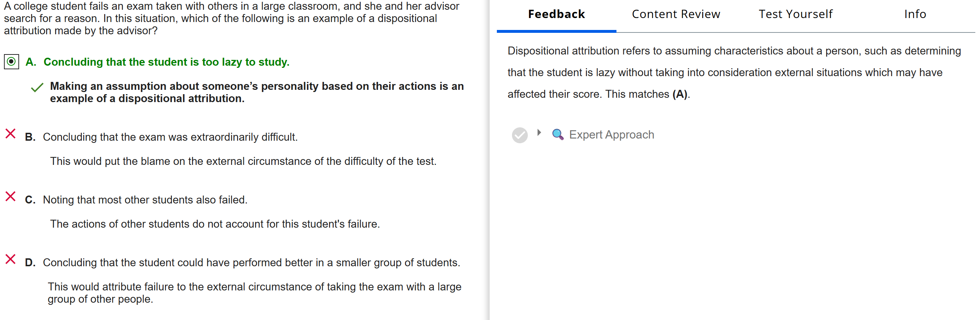Click the bold letter B option label

tap(30, 137)
